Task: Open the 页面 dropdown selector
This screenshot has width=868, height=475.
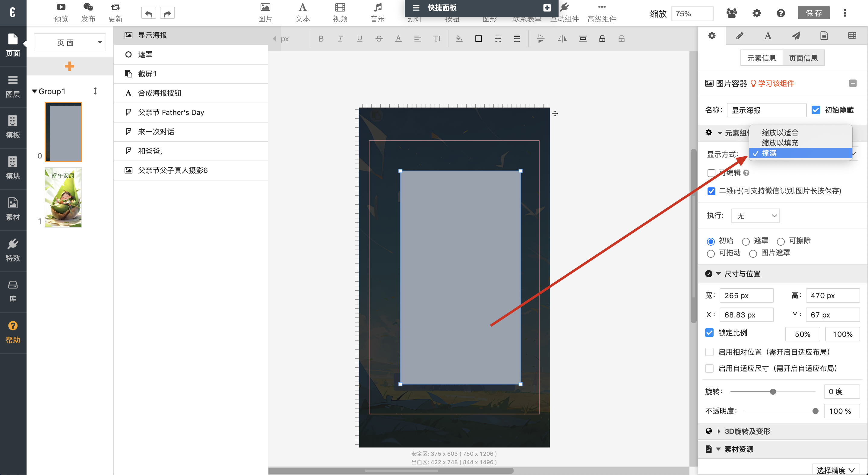Action: pyautogui.click(x=70, y=43)
